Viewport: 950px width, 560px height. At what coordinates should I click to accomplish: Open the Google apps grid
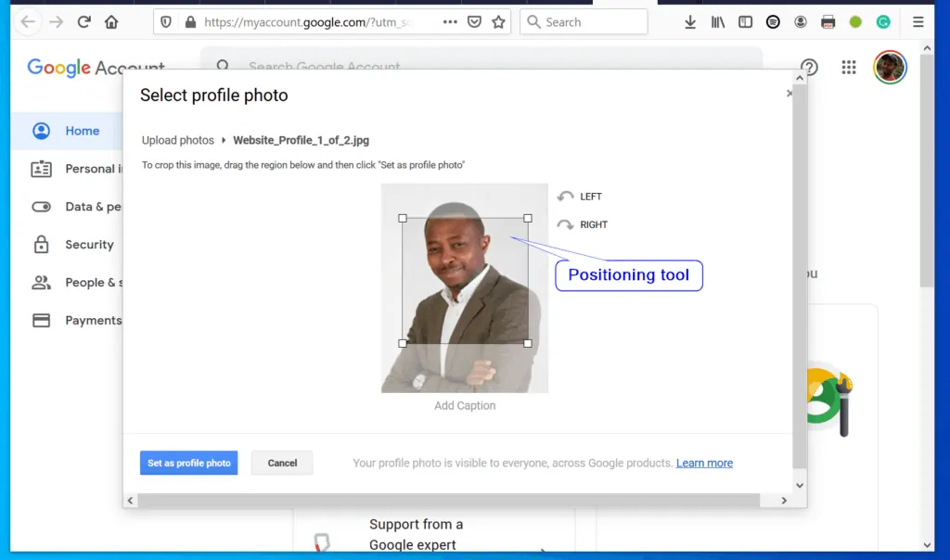click(848, 67)
